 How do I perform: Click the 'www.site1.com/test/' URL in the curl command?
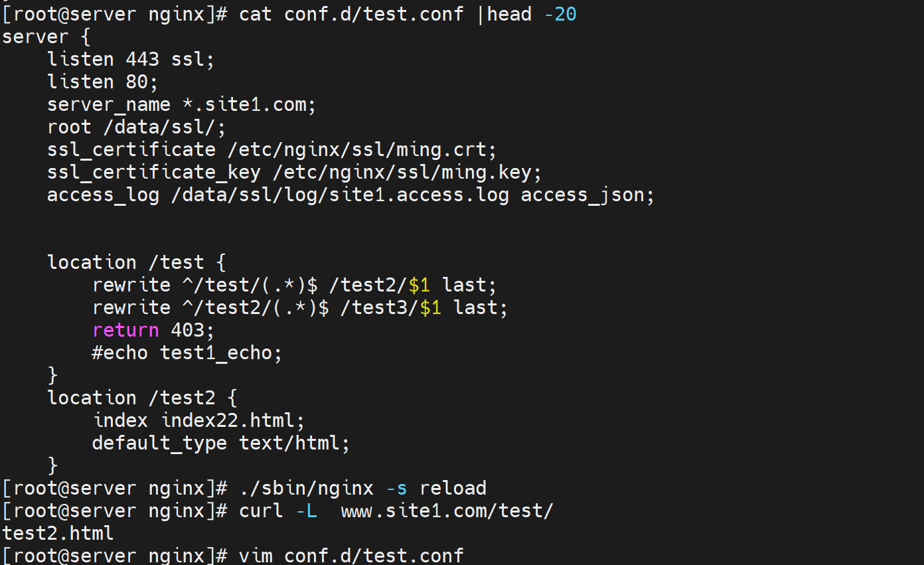pos(447,511)
